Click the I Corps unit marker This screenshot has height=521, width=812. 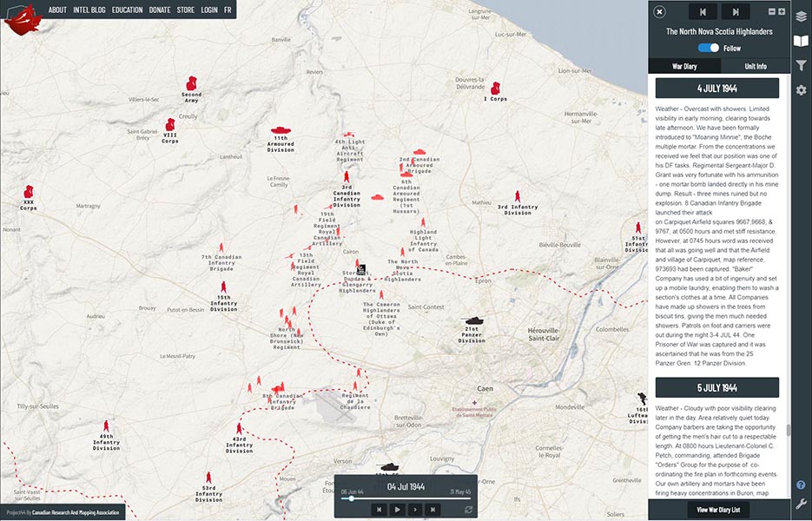click(x=495, y=89)
